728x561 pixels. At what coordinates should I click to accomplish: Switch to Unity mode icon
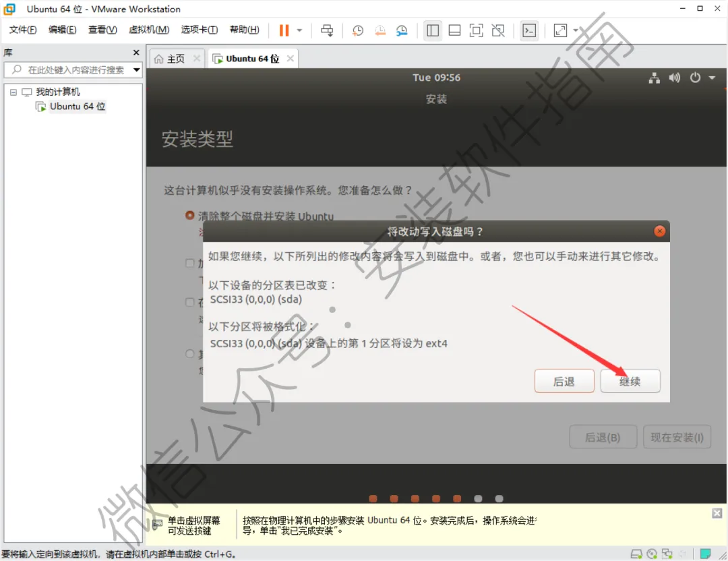pos(498,30)
